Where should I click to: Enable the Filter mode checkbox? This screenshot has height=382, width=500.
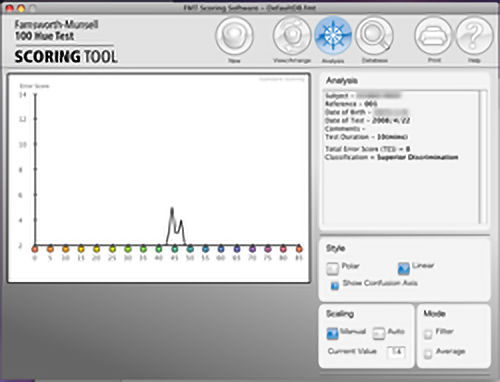428,334
